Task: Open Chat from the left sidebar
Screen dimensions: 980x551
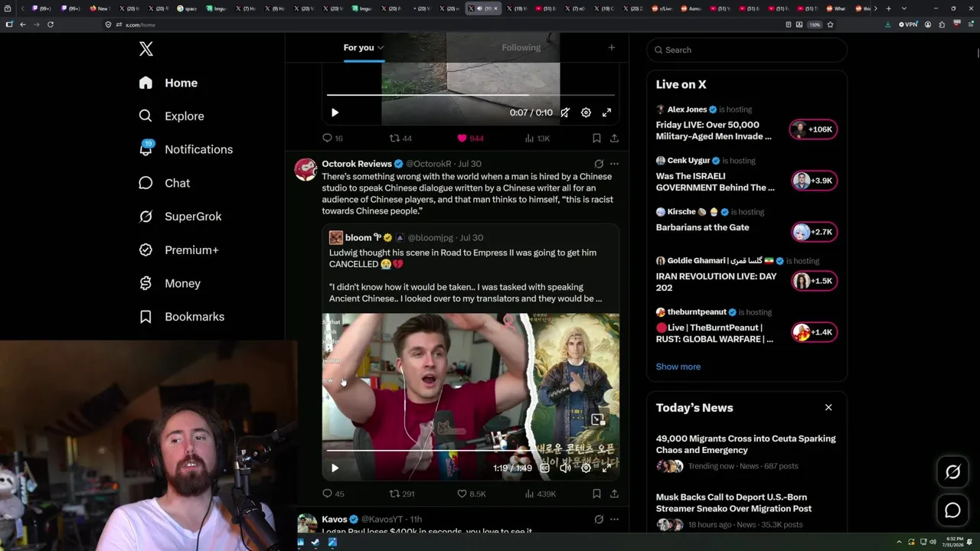Action: coord(164,183)
